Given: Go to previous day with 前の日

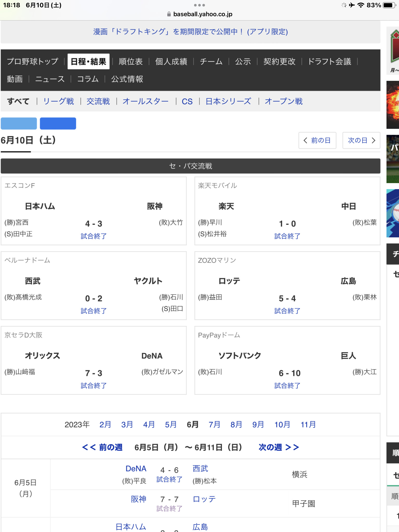Looking at the screenshot, I should click(317, 141).
